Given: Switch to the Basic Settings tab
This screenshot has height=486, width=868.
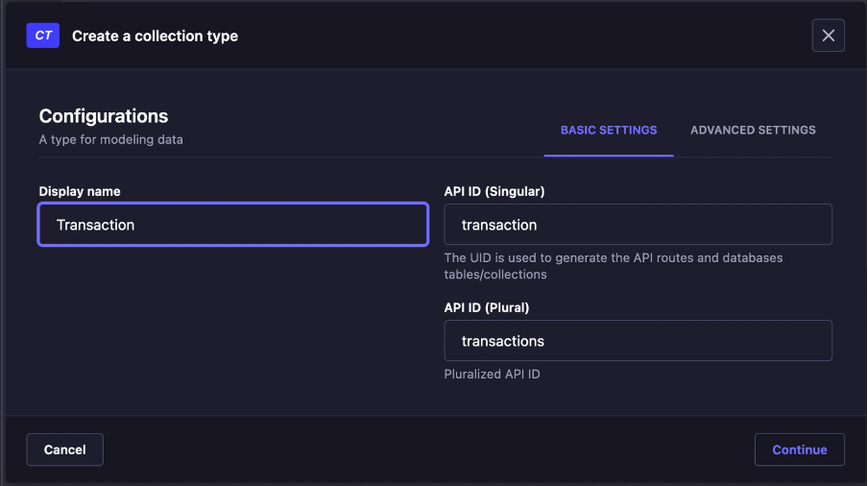Looking at the screenshot, I should [609, 131].
